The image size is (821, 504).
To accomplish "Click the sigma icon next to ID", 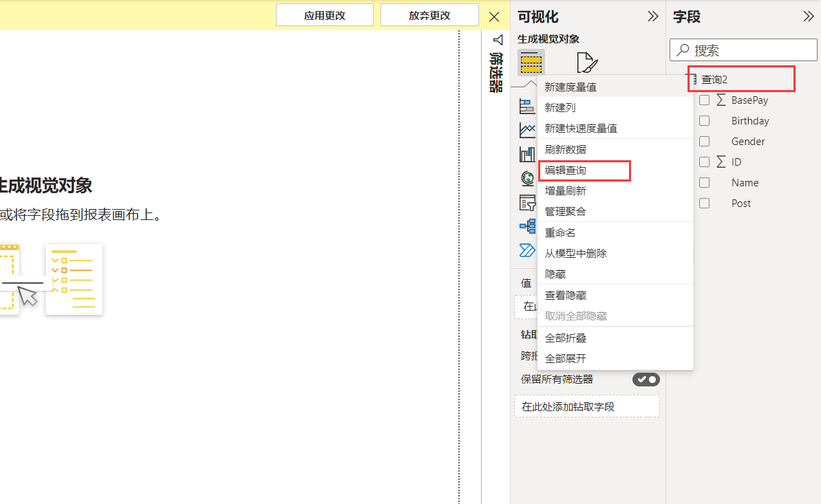I will pyautogui.click(x=721, y=162).
